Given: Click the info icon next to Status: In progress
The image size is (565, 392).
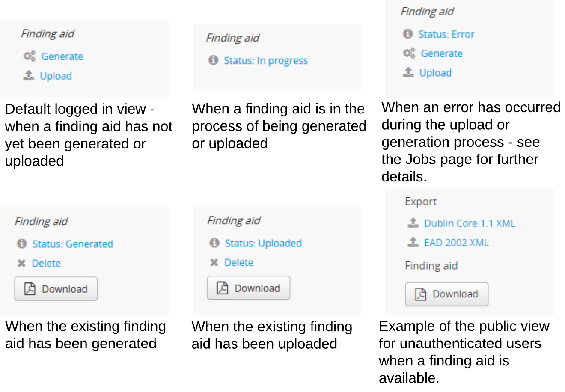Looking at the screenshot, I should pos(213,60).
